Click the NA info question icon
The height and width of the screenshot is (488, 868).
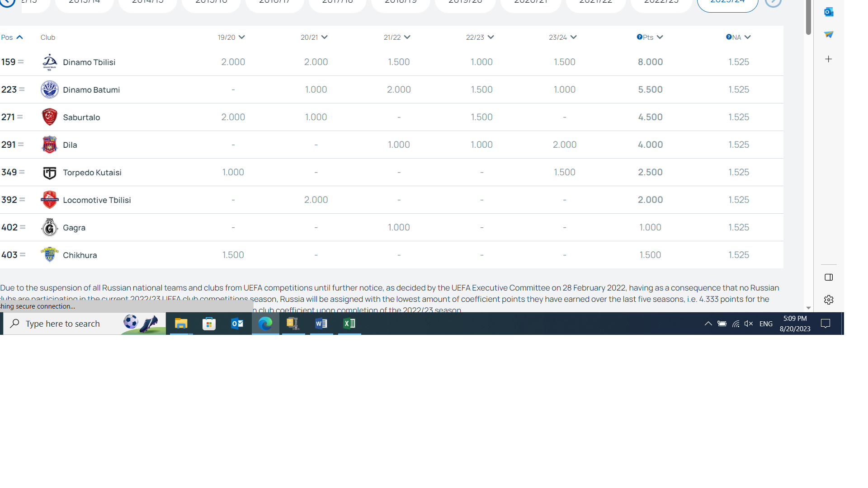click(729, 37)
